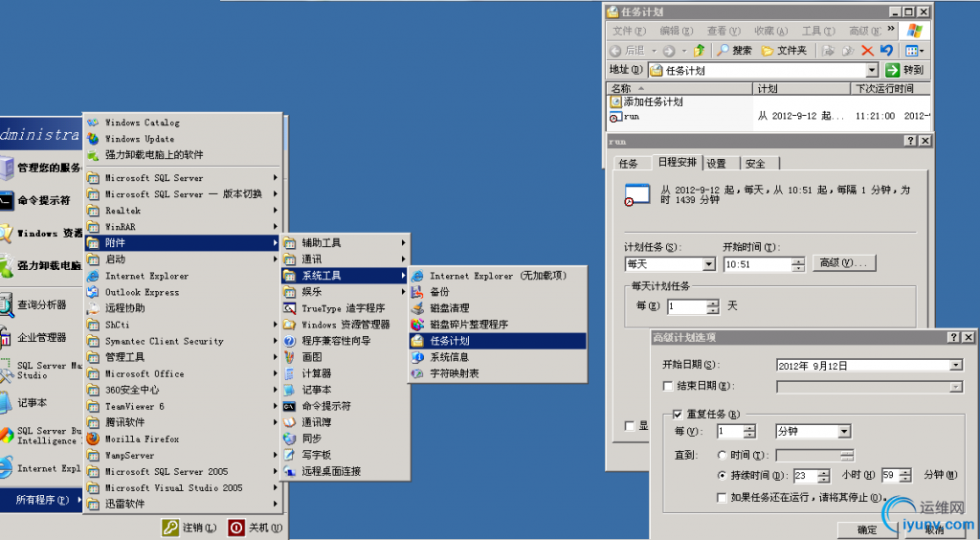
Task: Expand the 娱乐 submenu
Action: (x=345, y=292)
